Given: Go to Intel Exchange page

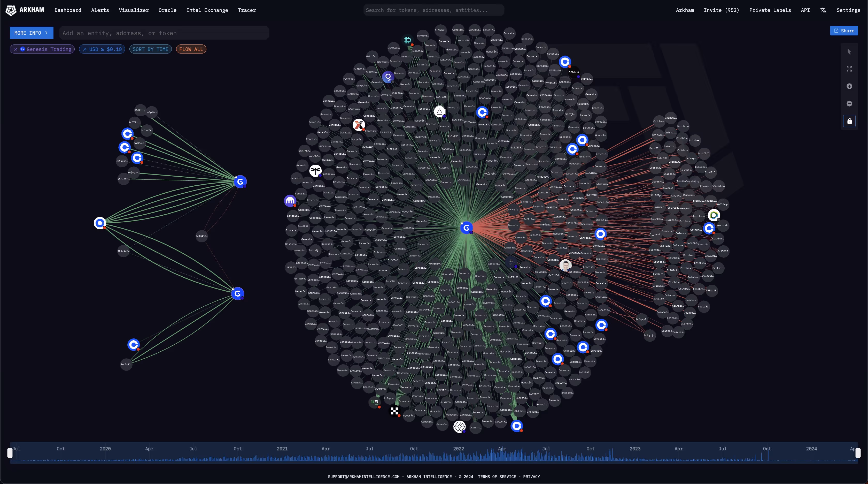Looking at the screenshot, I should 207,10.
